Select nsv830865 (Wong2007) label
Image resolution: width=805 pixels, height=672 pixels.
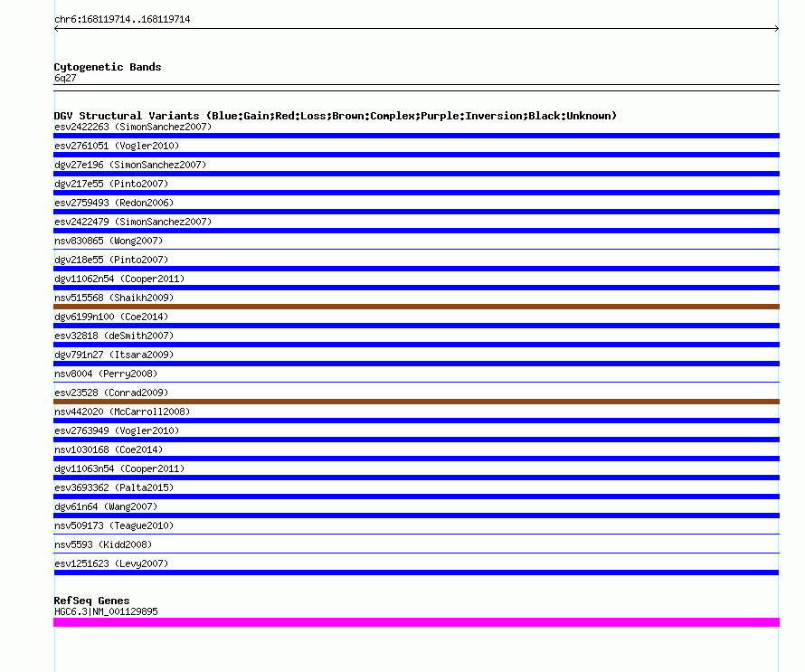coord(109,241)
